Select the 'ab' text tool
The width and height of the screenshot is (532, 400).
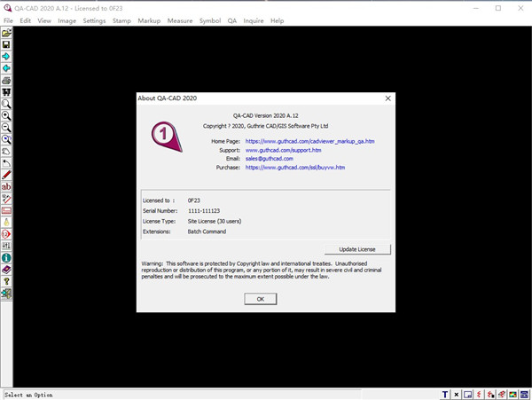[6, 187]
